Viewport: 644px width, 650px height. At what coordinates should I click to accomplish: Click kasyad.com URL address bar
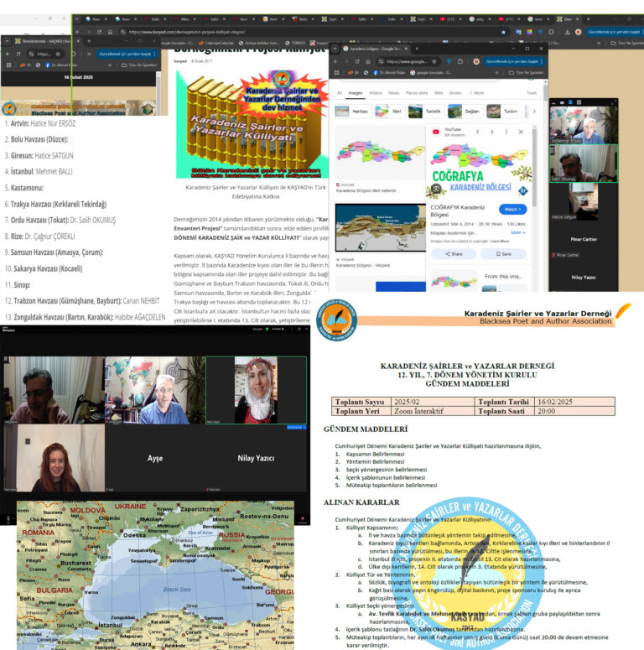311,32
